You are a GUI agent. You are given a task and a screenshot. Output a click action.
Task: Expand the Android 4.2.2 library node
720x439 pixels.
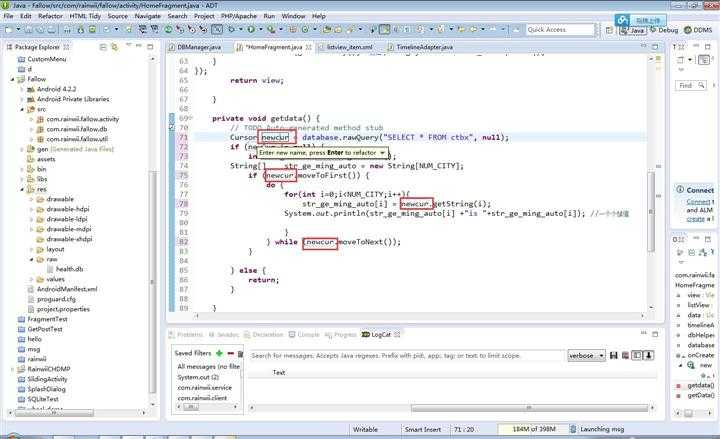tap(22, 90)
